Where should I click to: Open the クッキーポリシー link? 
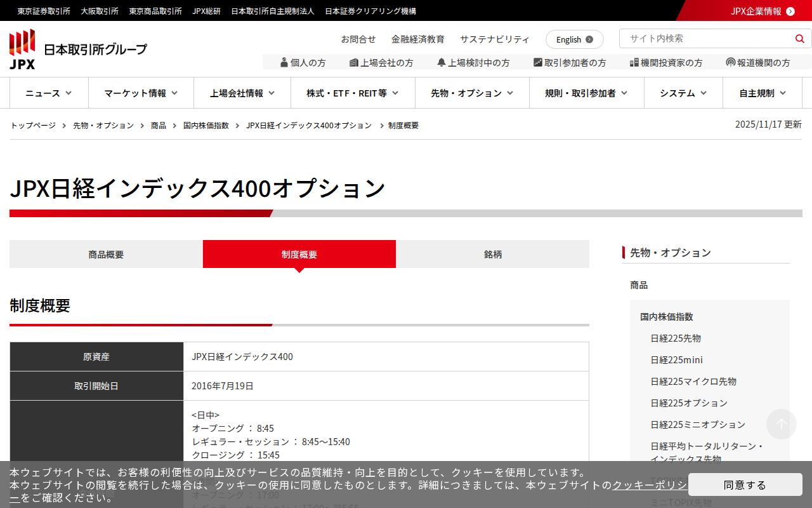point(649,485)
